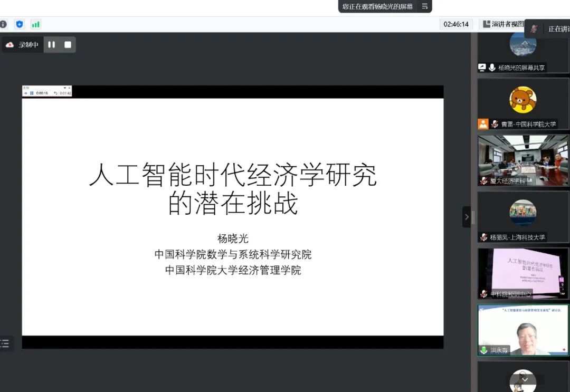Click the cloud recording status icon
Screen dimensions: 570x392
point(9,45)
